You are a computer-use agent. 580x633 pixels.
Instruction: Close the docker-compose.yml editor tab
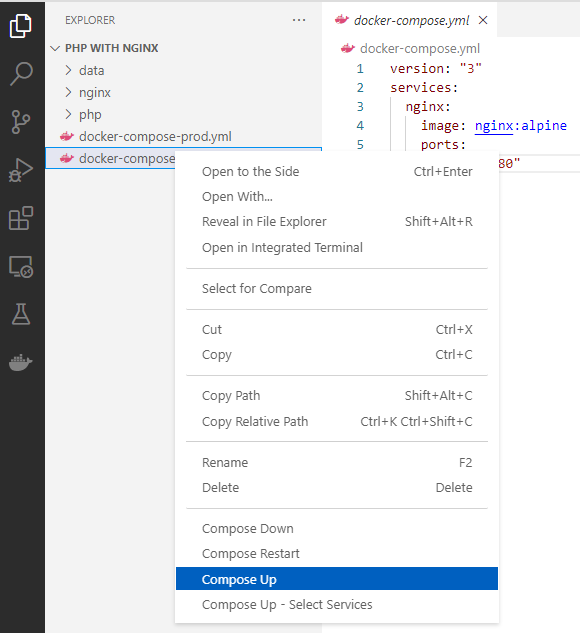click(x=483, y=20)
